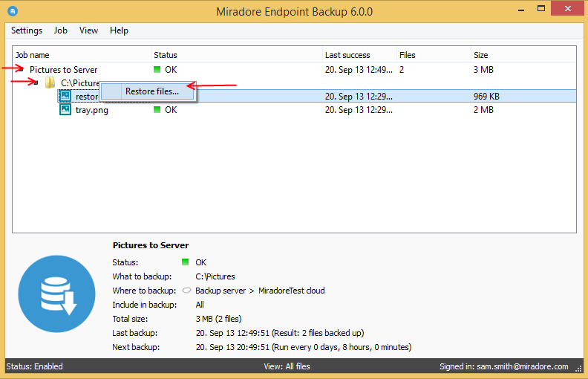
Task: Click the highlighted restore file image icon
Action: click(65, 96)
